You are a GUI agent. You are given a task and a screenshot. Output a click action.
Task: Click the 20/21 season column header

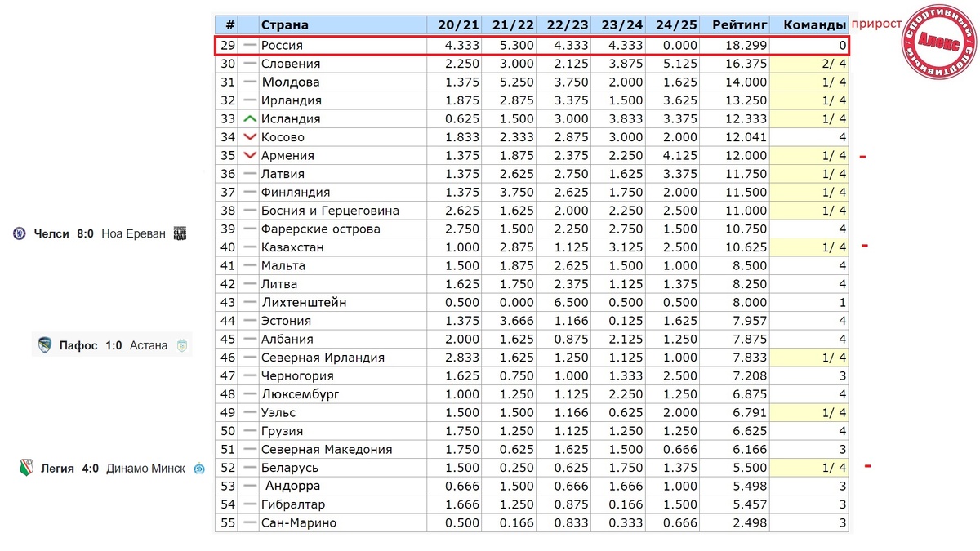453,25
